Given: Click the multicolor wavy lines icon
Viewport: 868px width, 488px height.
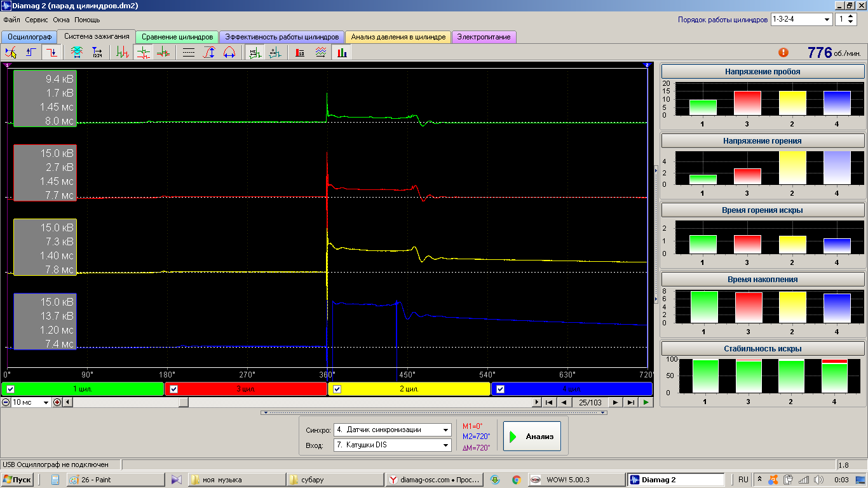Looking at the screenshot, I should pyautogui.click(x=321, y=53).
